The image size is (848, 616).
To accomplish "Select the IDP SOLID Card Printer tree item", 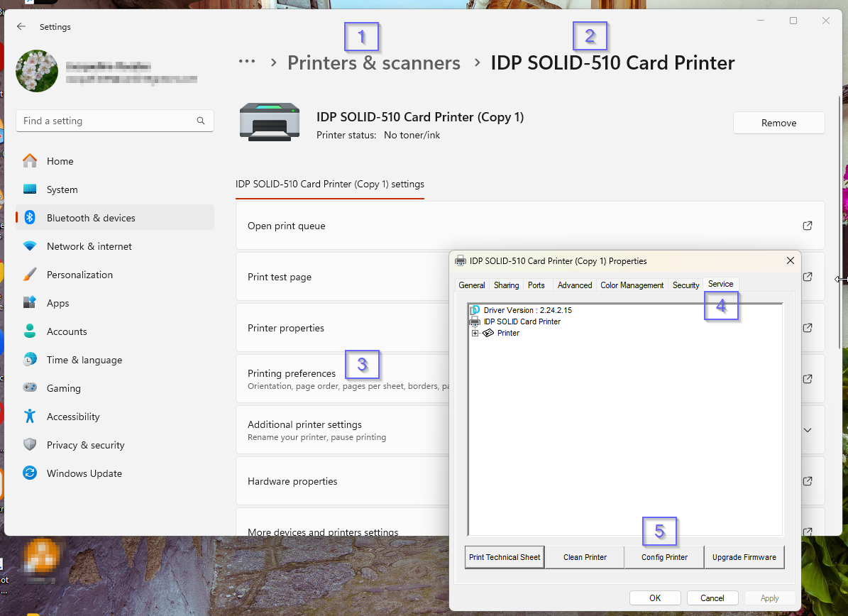I will tap(522, 321).
